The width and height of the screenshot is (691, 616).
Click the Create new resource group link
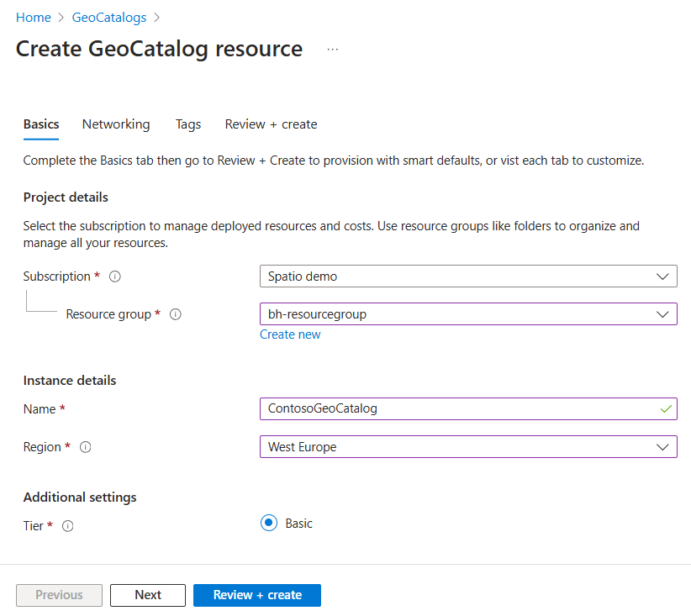point(290,334)
